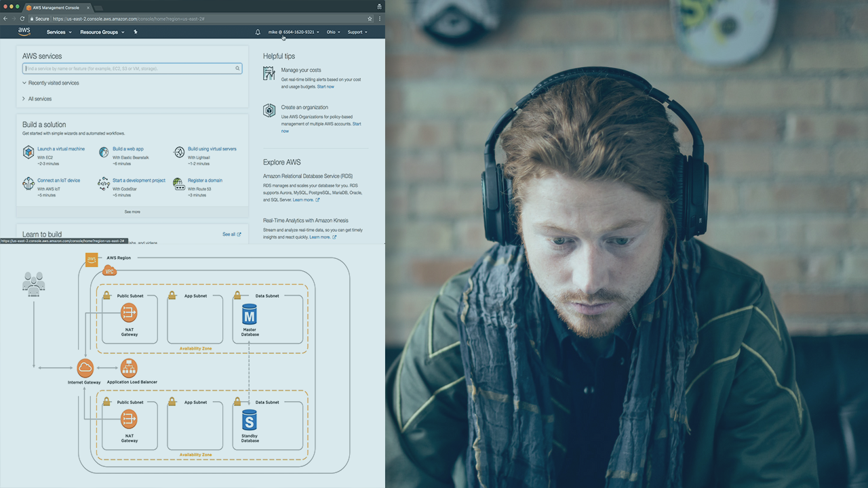The image size is (868, 488).
Task: Click the AWS logo in the navigation bar
Action: coord(24,32)
